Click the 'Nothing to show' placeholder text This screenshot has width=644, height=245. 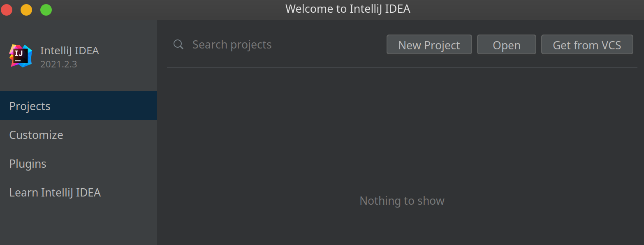402,201
